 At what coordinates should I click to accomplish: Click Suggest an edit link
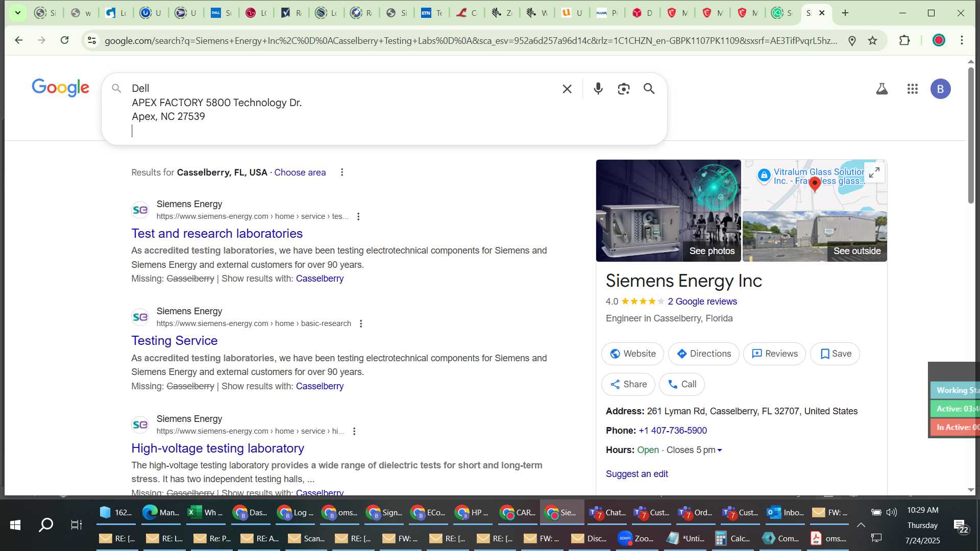coord(636,474)
